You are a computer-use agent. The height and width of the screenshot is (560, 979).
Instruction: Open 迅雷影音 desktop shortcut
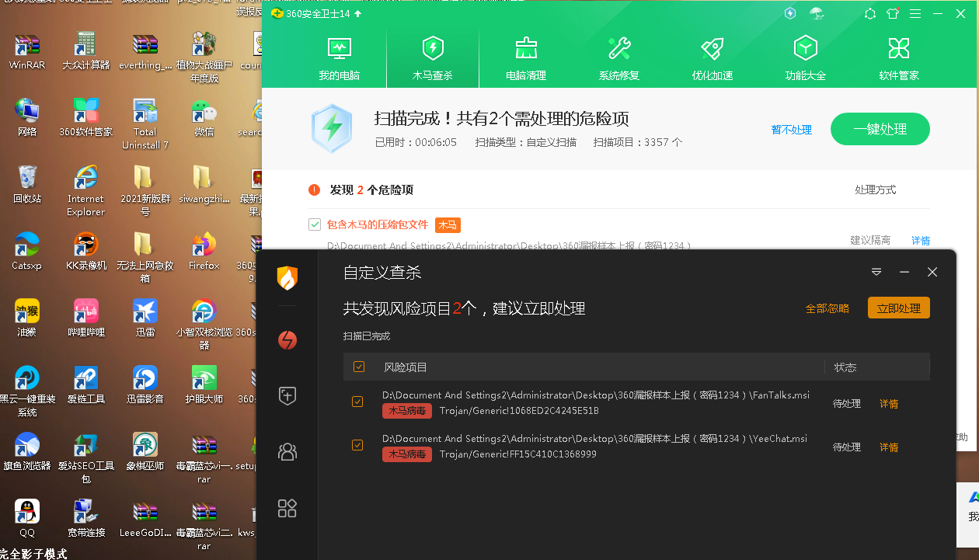pyautogui.click(x=145, y=384)
